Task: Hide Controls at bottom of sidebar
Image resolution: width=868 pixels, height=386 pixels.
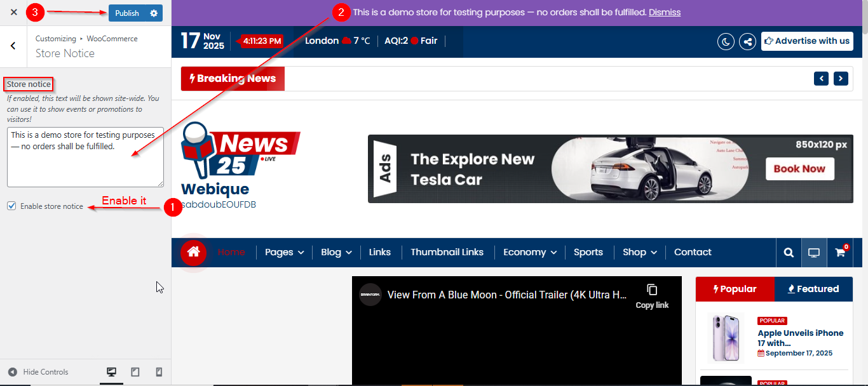Action: pyautogui.click(x=38, y=372)
